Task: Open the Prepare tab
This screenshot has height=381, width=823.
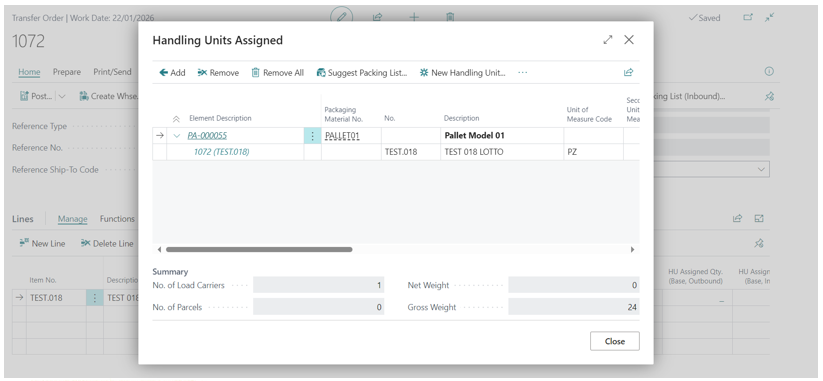Action: coord(67,72)
